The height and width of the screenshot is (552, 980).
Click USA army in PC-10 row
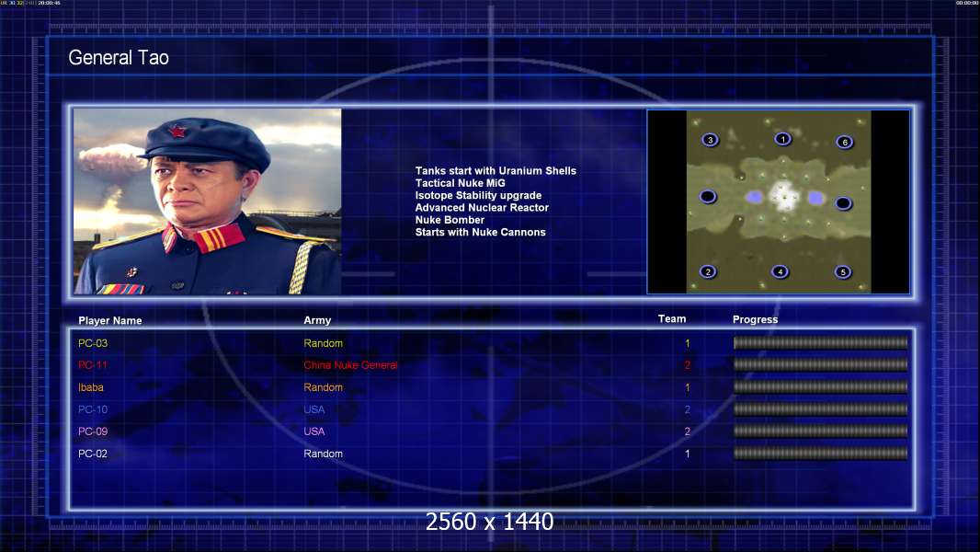(314, 409)
